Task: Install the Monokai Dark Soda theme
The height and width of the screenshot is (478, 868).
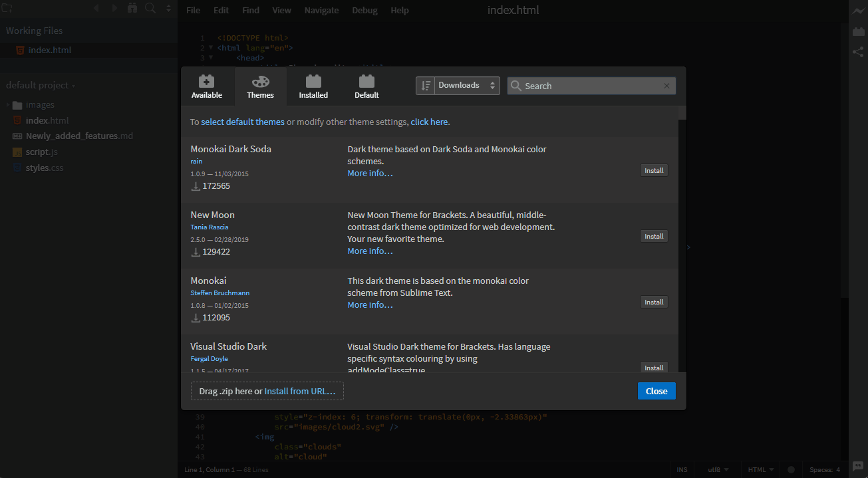Action: click(654, 170)
